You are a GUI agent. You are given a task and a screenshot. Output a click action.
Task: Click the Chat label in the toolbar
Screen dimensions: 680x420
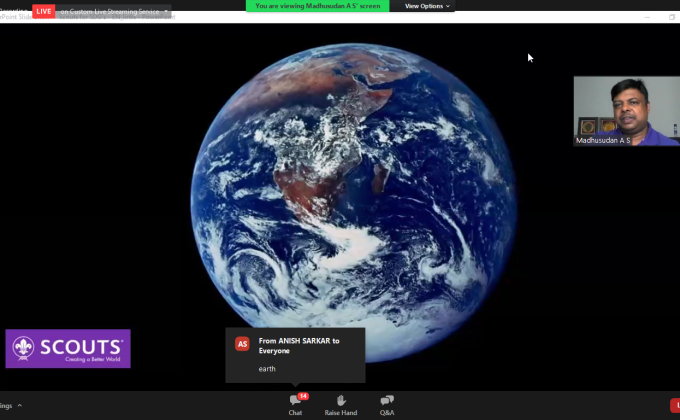pos(295,413)
